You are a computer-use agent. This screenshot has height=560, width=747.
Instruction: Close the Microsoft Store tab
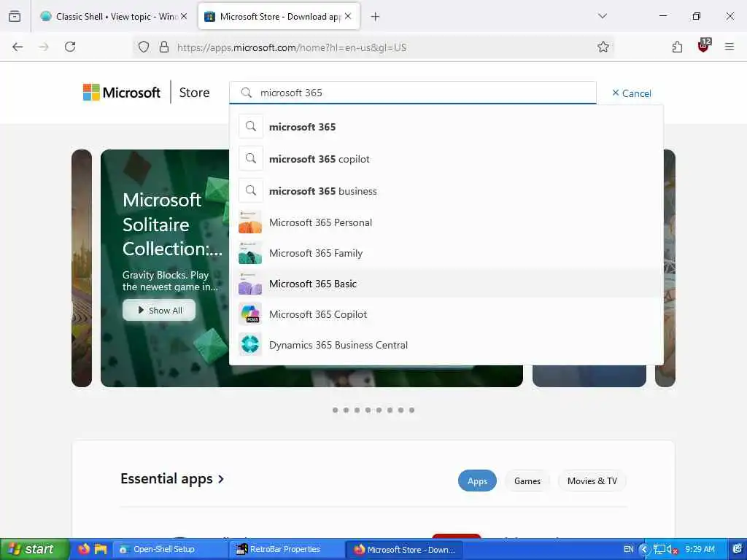(x=348, y=16)
